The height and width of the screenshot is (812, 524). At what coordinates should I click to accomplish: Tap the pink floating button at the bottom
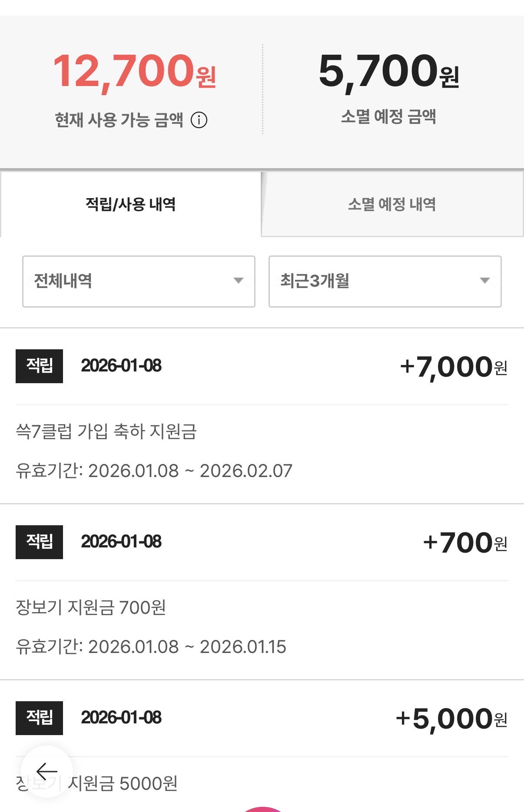coord(262,809)
